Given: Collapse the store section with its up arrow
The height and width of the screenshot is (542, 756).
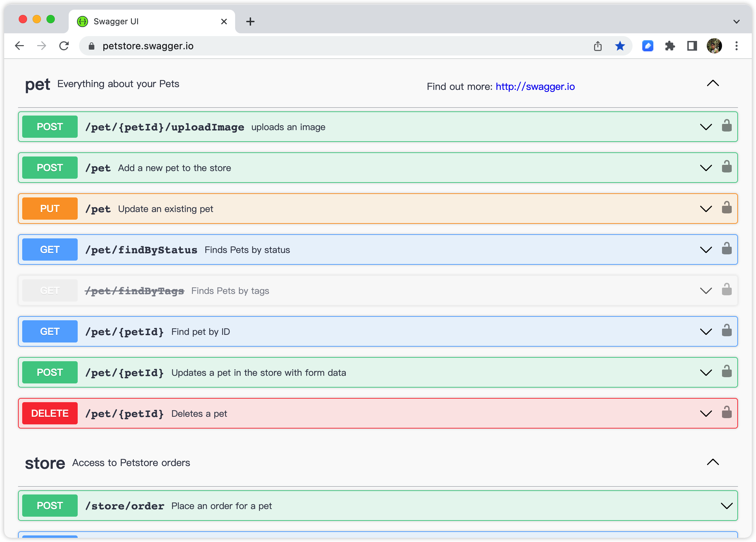Looking at the screenshot, I should [713, 462].
